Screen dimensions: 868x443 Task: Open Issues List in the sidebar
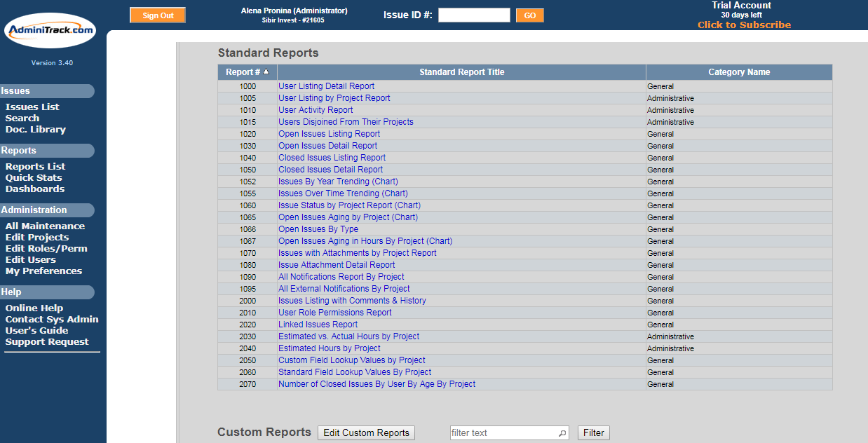(x=32, y=107)
